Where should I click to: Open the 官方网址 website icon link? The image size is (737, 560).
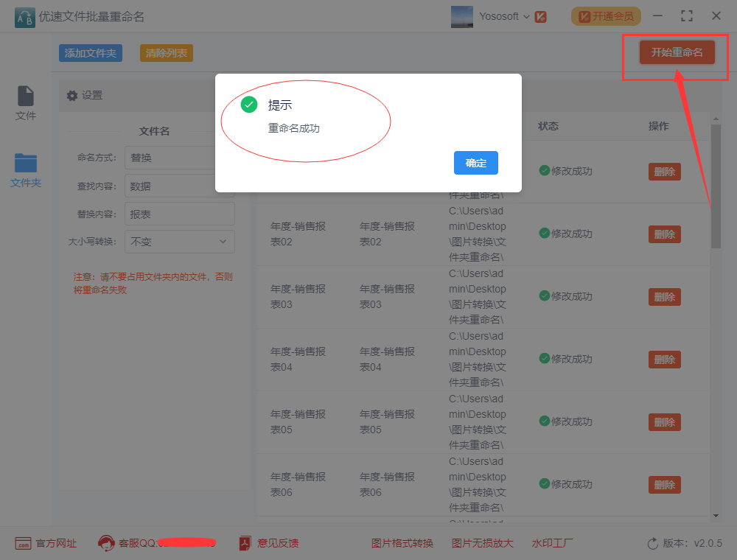click(x=23, y=544)
